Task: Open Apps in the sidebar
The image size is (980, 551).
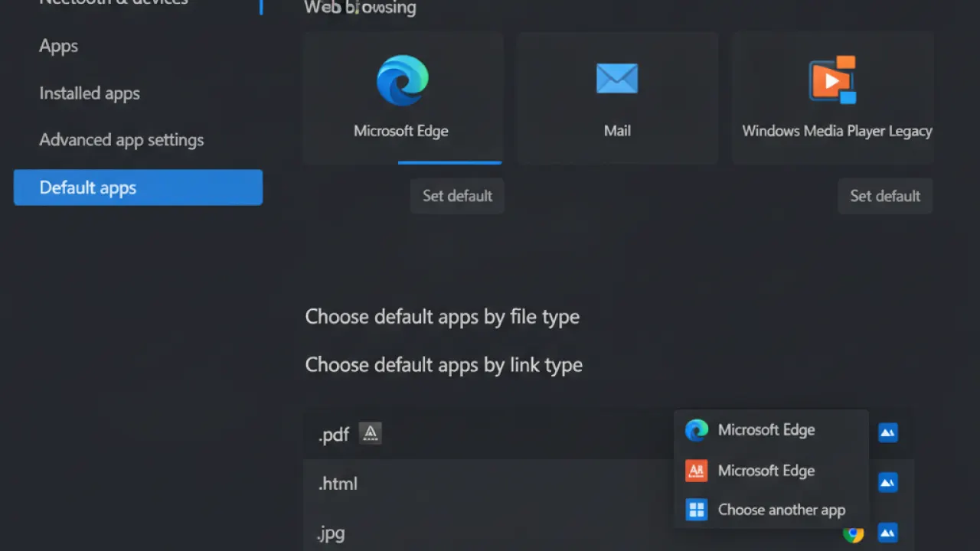Action: pyautogui.click(x=58, y=46)
